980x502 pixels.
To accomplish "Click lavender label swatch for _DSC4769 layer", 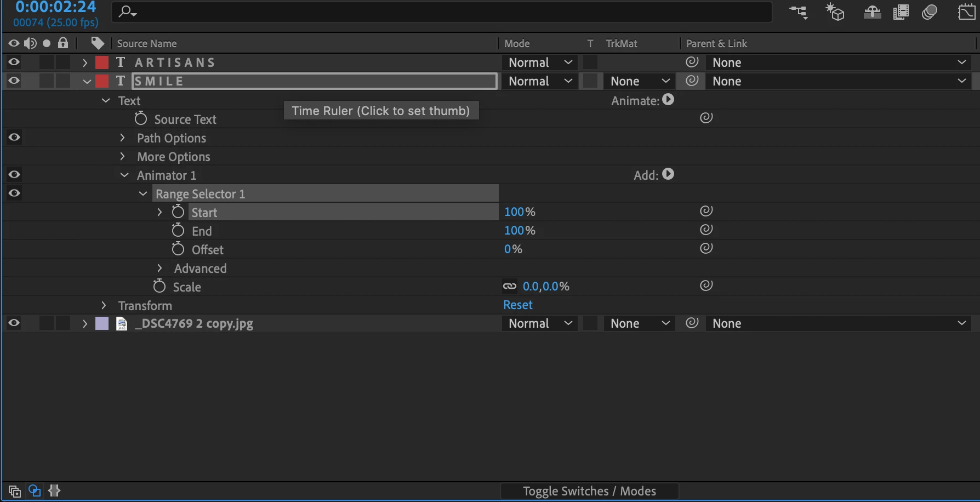I will point(102,323).
